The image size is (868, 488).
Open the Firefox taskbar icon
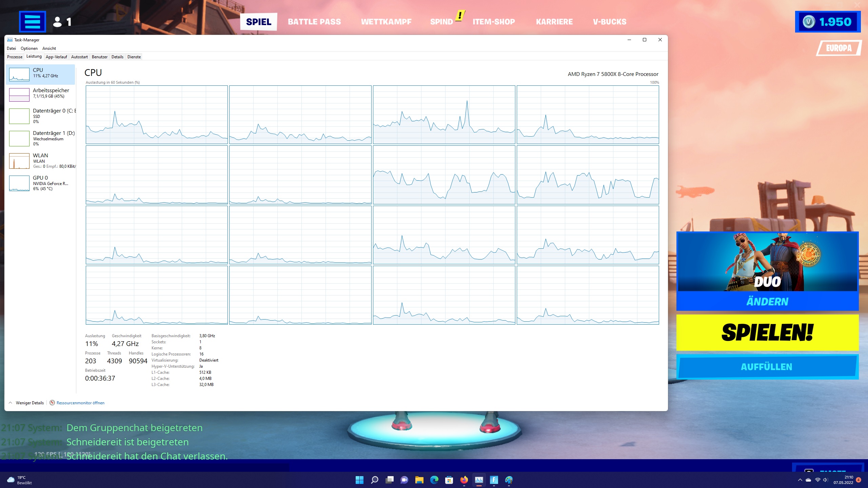(464, 480)
